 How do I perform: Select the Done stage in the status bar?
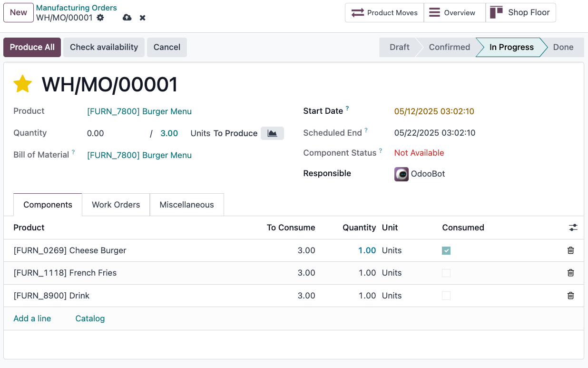tap(563, 47)
